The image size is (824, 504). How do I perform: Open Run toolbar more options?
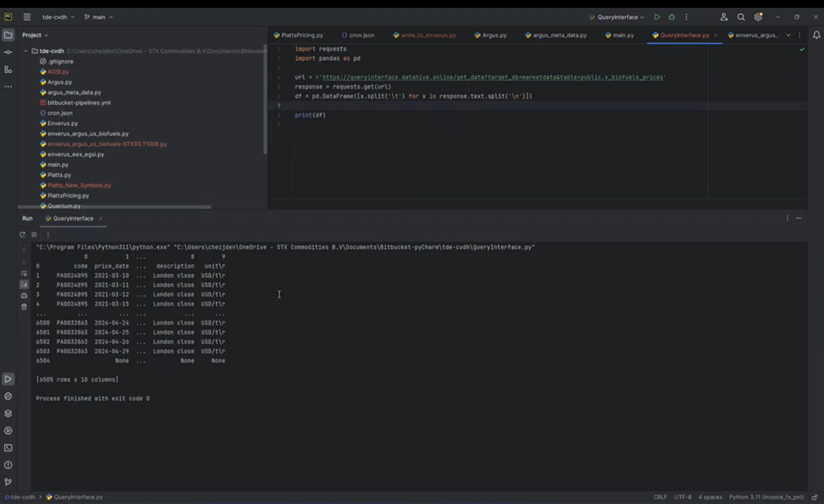[x=48, y=234]
